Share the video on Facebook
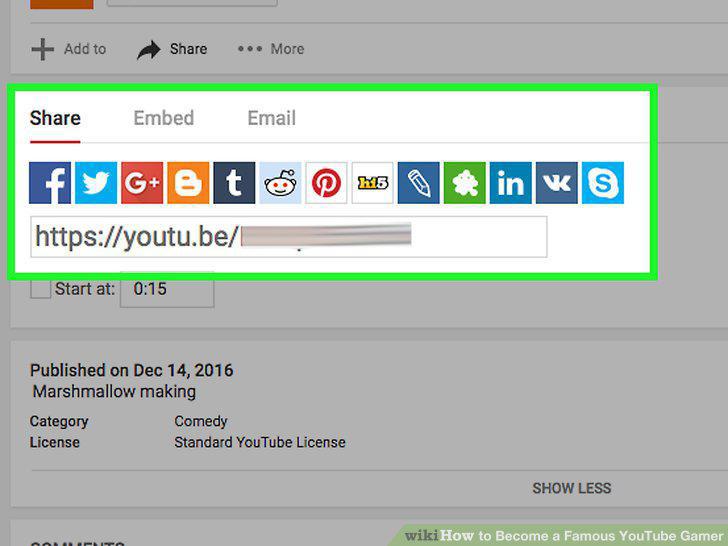The width and height of the screenshot is (728, 546). [x=50, y=182]
